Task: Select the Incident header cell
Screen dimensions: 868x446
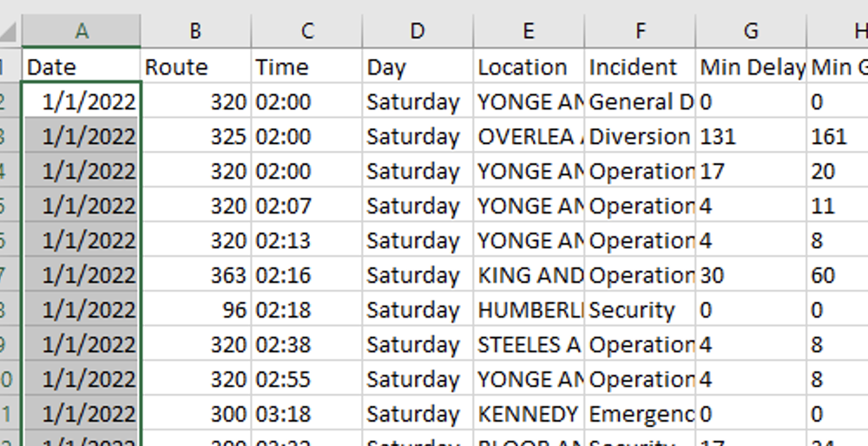Action: click(x=640, y=67)
